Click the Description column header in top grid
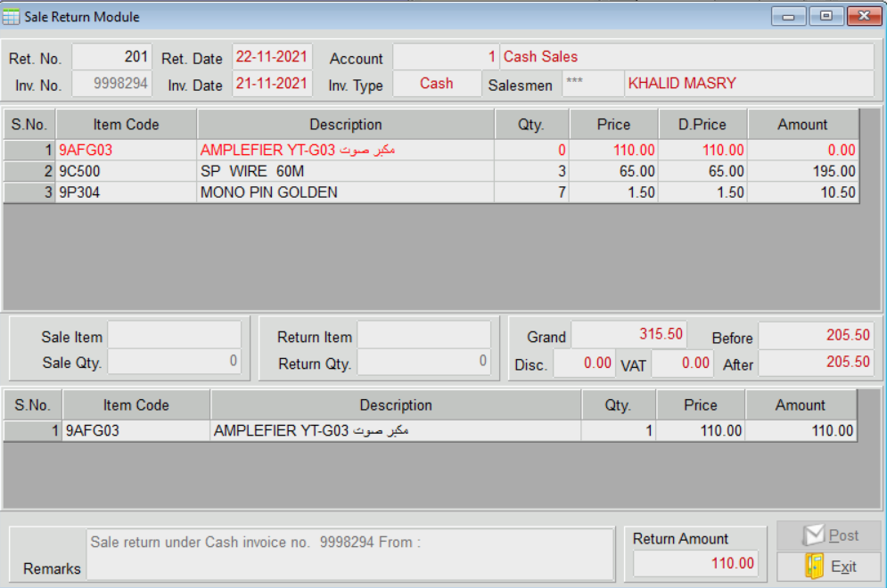Viewport: 887px width, 588px height. click(x=345, y=125)
